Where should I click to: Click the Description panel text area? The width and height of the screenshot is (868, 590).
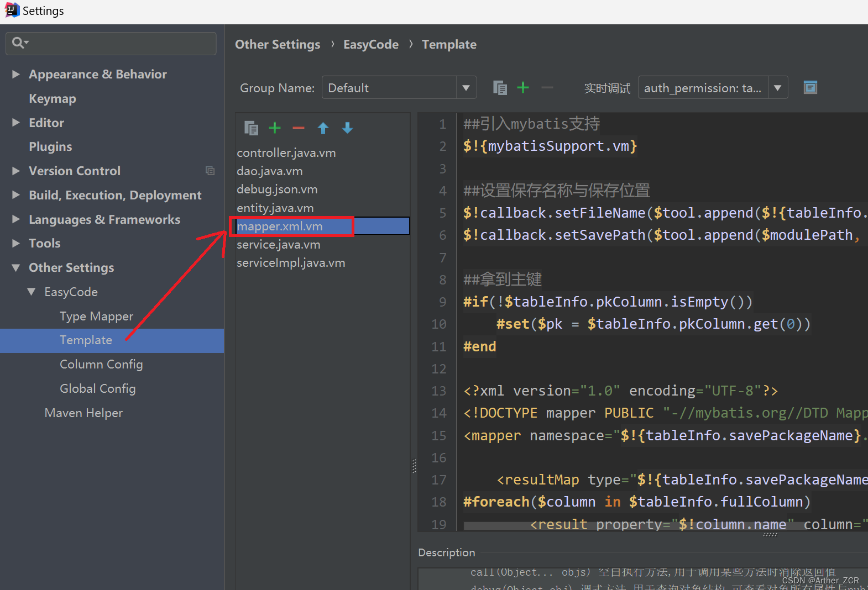(x=642, y=579)
